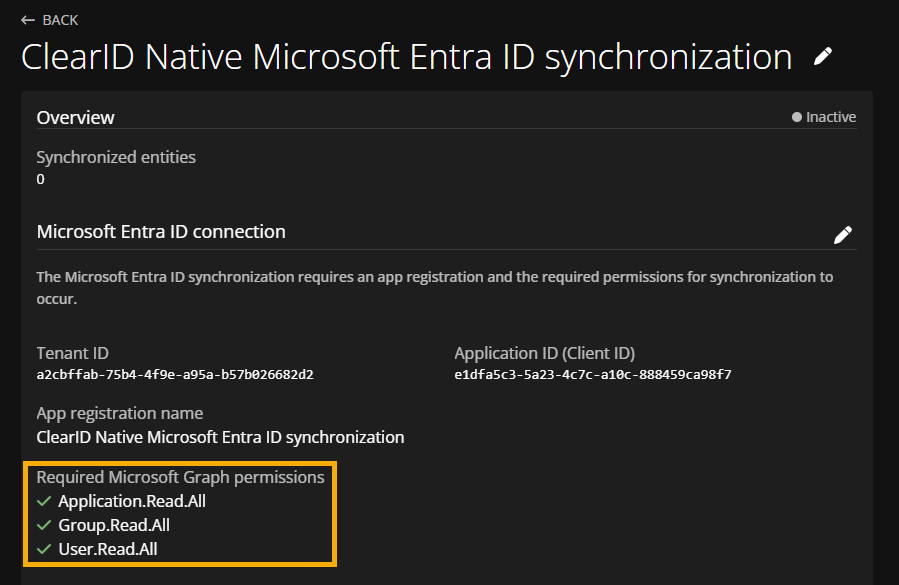Click the green checkmark beside Group.Read.All
Image resolution: width=899 pixels, height=585 pixels.
[x=44, y=525]
